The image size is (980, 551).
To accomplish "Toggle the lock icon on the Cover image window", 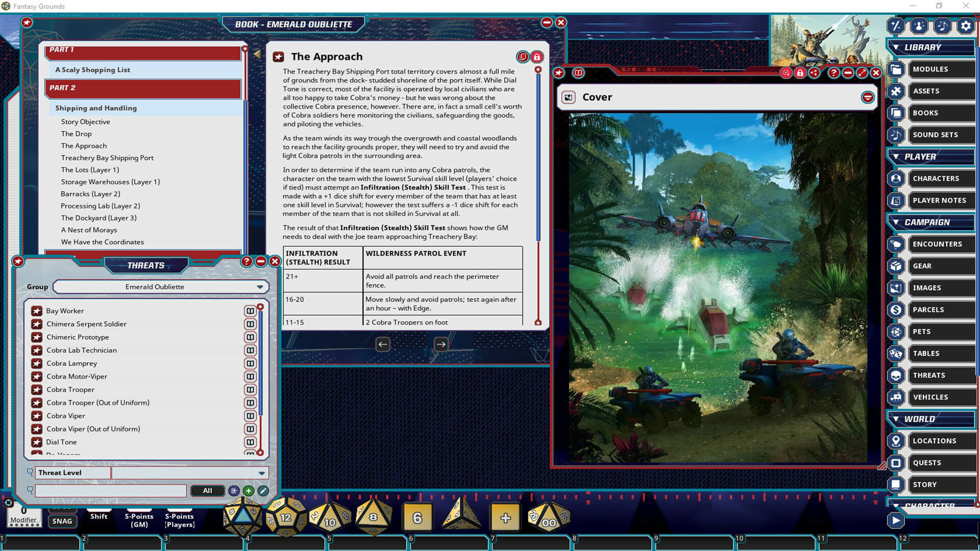I will tap(800, 73).
